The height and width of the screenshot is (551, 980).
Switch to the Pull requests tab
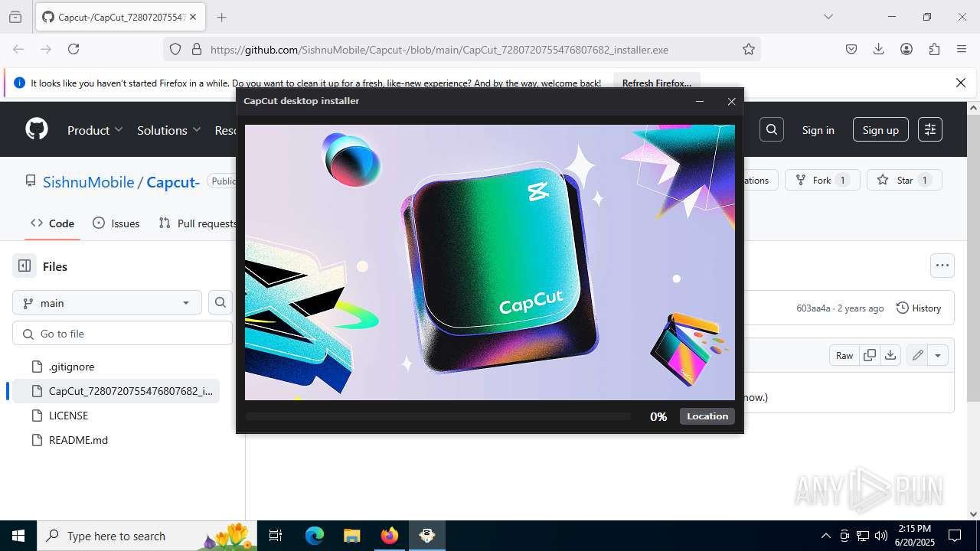click(x=198, y=223)
